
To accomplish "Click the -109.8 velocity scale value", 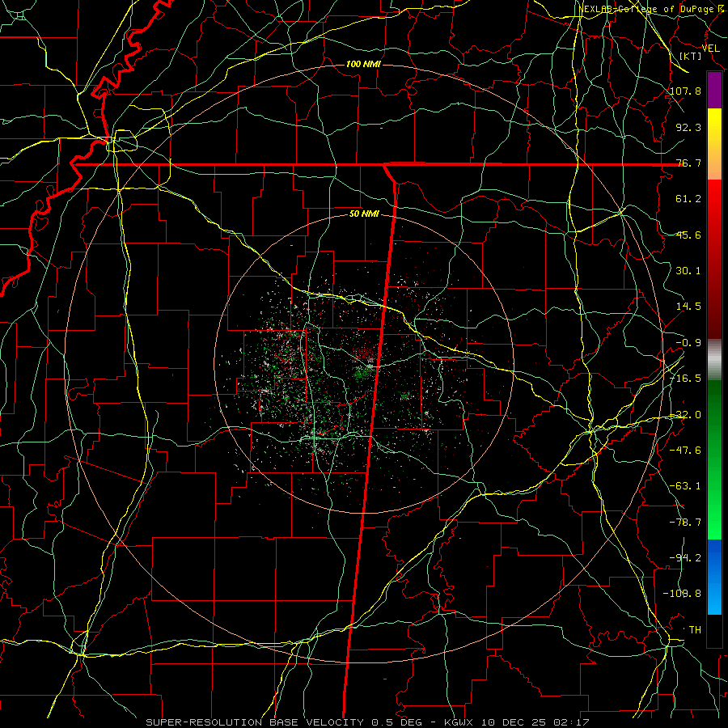I will [683, 594].
